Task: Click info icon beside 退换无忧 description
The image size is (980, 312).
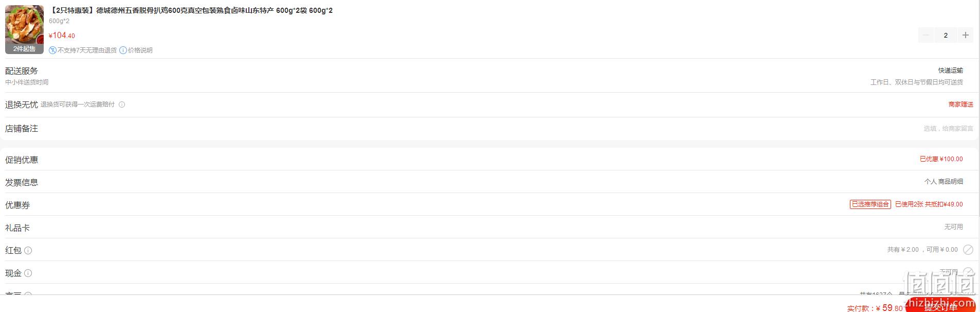Action: [122, 105]
